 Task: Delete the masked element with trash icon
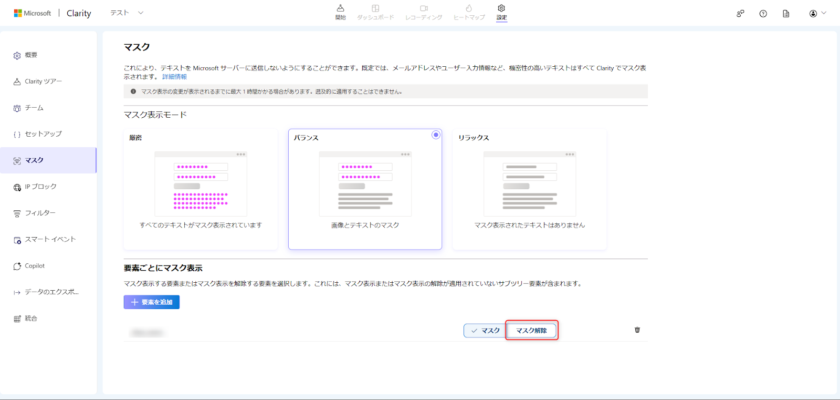(x=638, y=330)
